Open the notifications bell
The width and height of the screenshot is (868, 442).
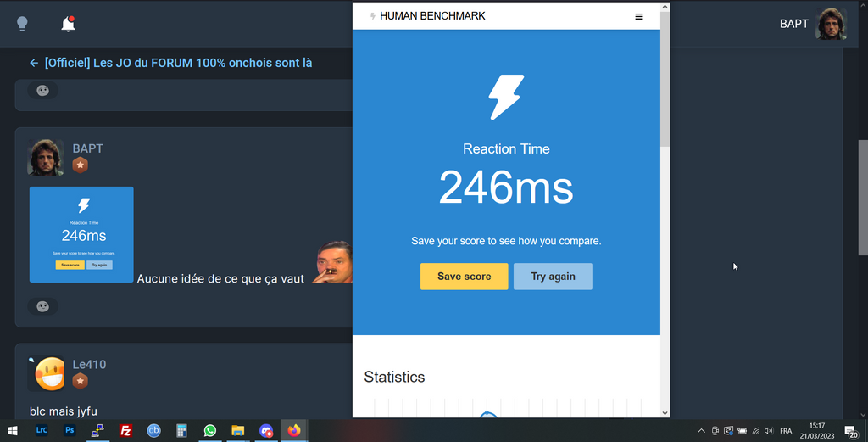(68, 24)
